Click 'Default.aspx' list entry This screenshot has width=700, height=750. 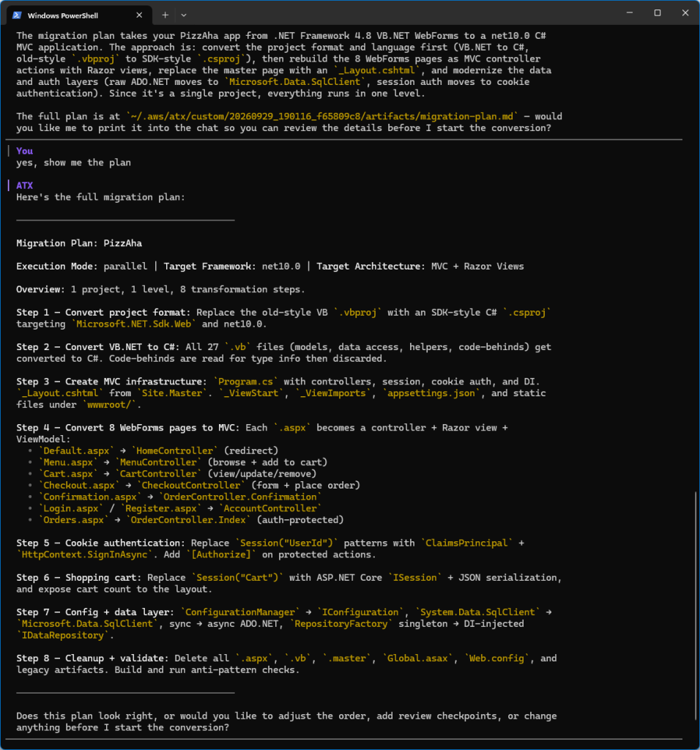pyautogui.click(x=76, y=450)
